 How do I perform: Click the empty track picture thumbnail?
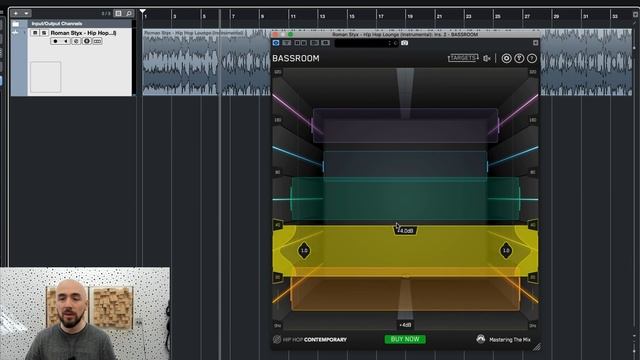pos(46,77)
